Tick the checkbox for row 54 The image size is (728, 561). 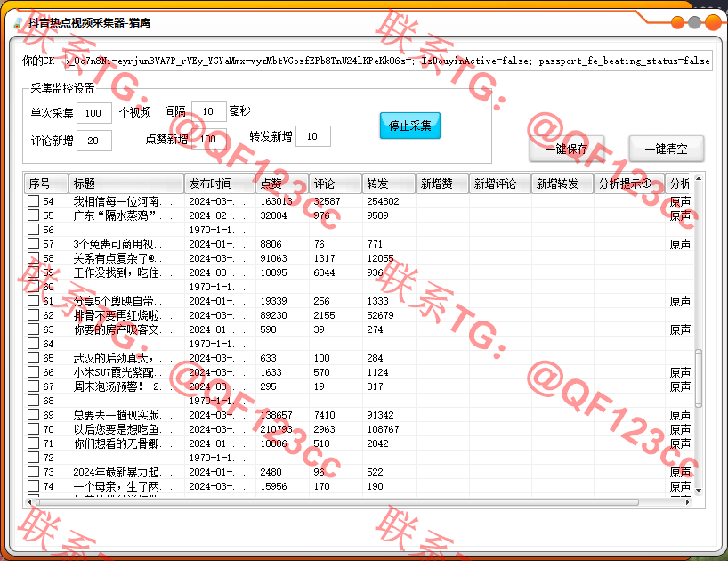pyautogui.click(x=33, y=200)
